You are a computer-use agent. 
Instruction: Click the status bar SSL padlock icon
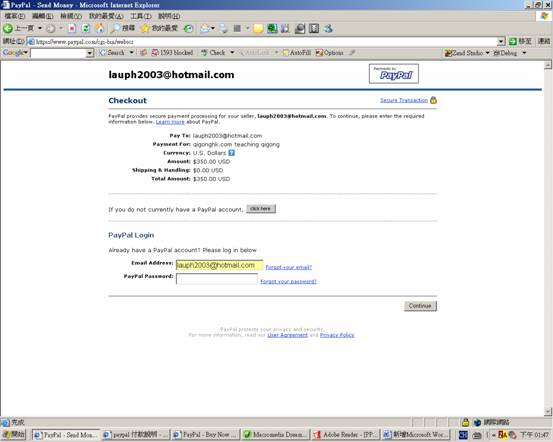click(x=465, y=422)
